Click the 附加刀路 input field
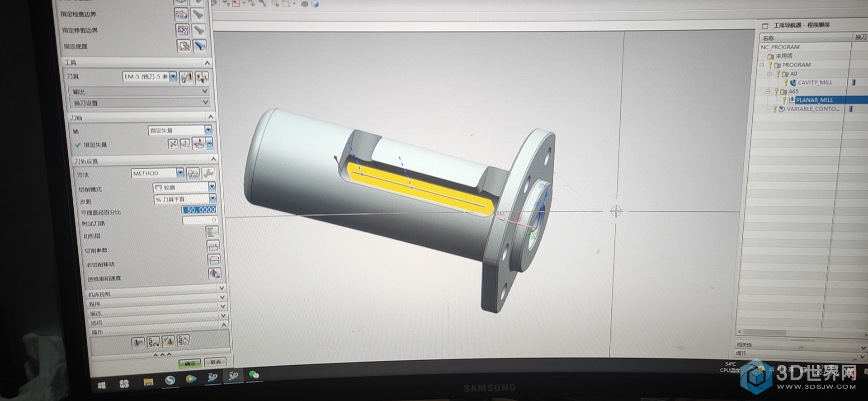The image size is (868, 401). pyautogui.click(x=200, y=220)
